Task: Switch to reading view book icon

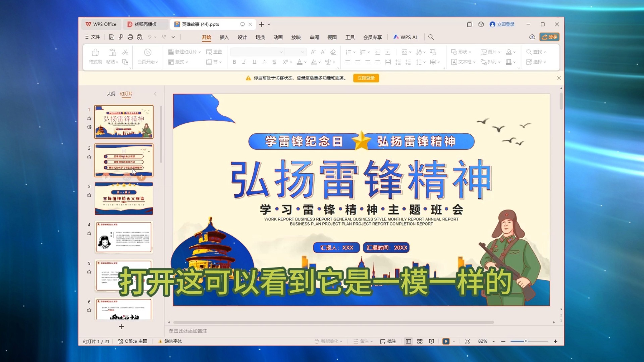Action: 431,341
